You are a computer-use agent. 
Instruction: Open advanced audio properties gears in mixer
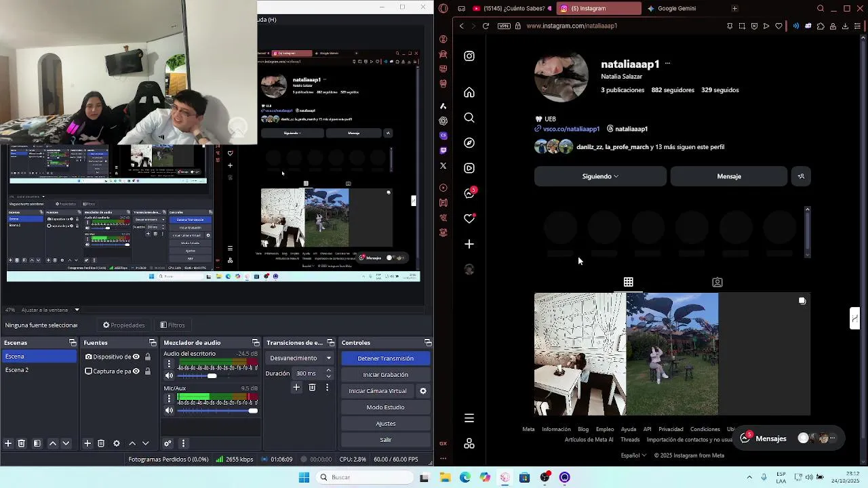(x=167, y=443)
